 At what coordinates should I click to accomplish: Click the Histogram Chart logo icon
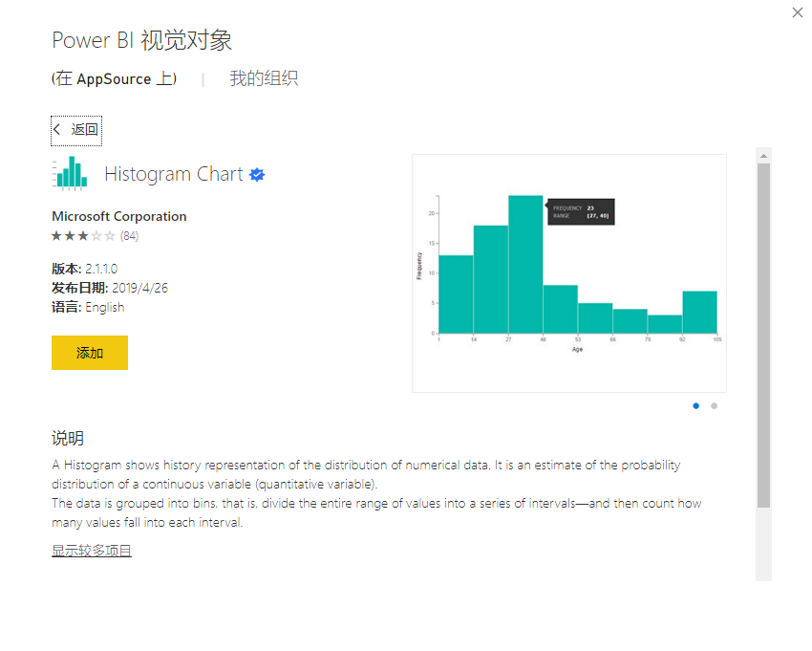pos(69,174)
